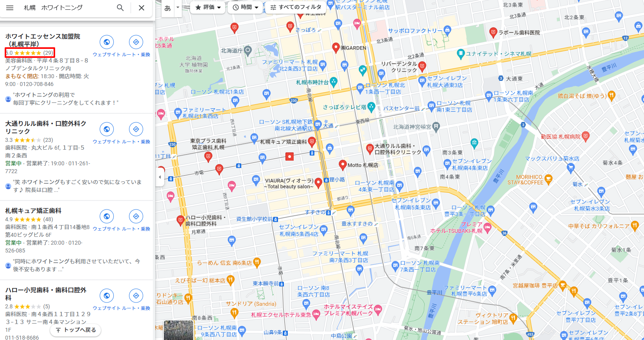The image size is (644, 340).
Task: Click the search magnifier icon
Action: [x=120, y=8]
